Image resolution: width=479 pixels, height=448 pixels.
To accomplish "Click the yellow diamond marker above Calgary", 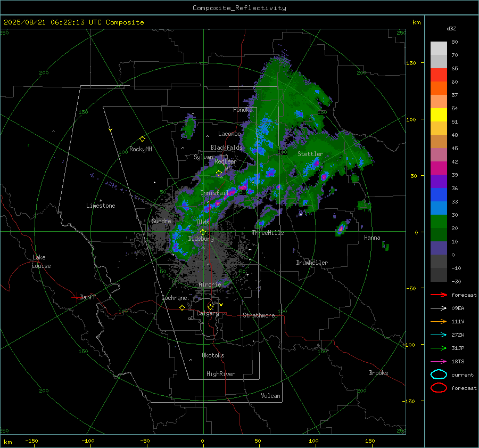I will point(210,307).
